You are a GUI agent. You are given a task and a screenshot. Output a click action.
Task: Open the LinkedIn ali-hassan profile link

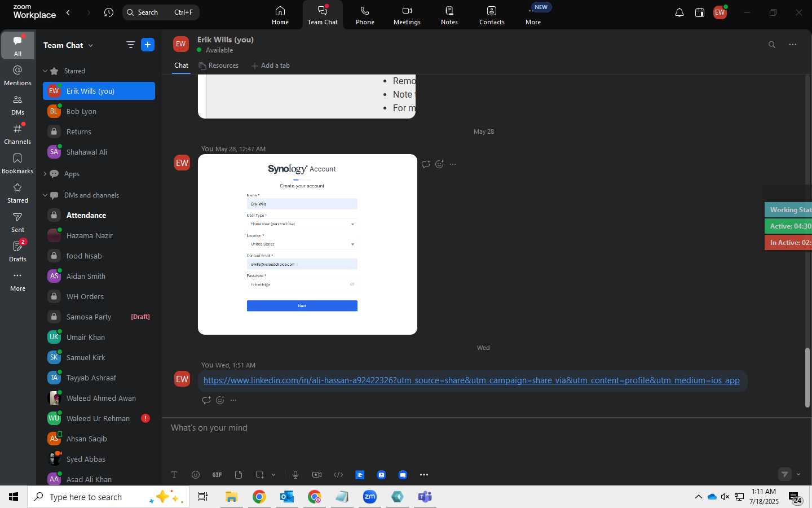point(471,380)
